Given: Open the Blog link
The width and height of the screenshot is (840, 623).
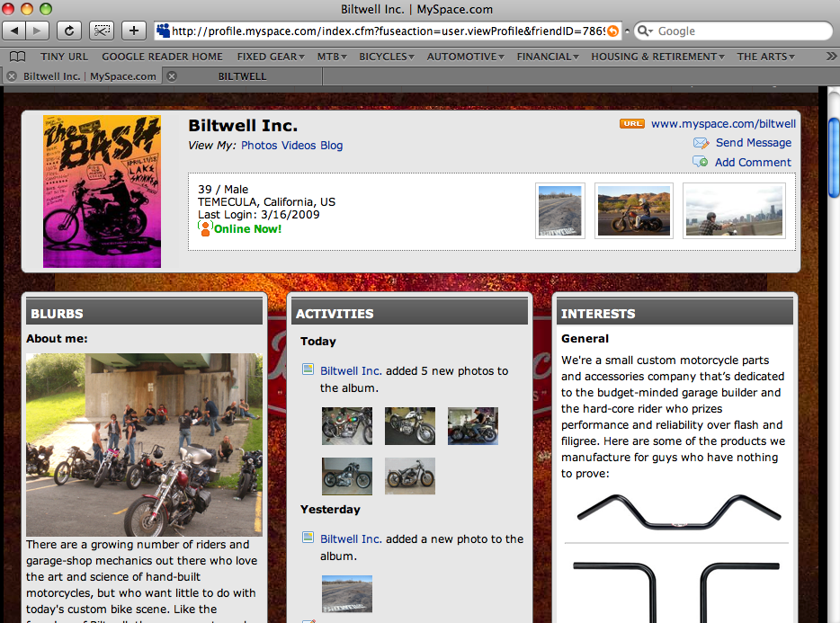Looking at the screenshot, I should (x=332, y=145).
